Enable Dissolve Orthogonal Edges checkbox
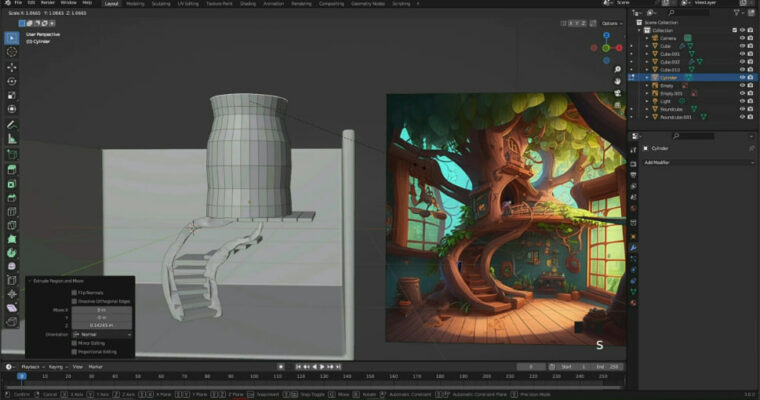 [x=74, y=301]
